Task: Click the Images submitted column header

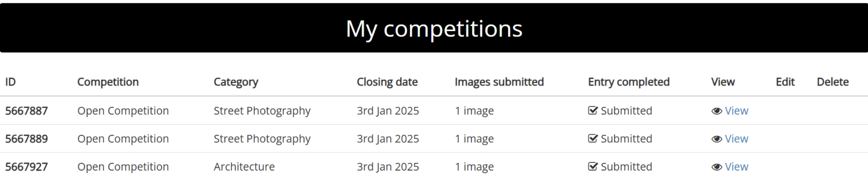Action: click(x=499, y=82)
